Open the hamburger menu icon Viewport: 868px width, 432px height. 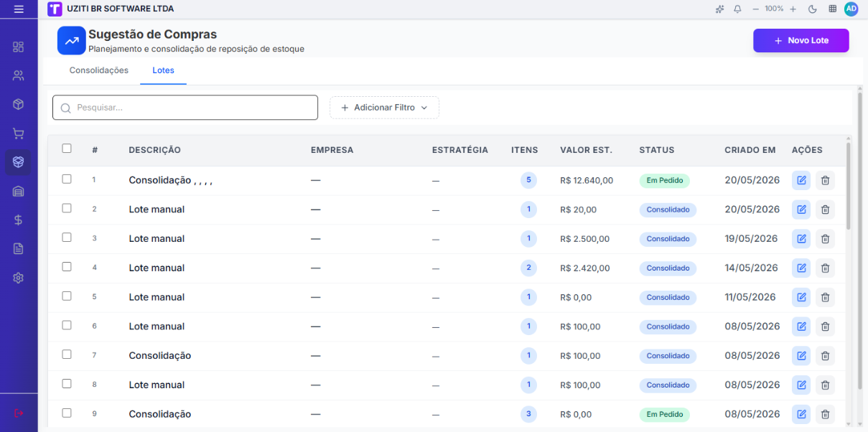(19, 9)
